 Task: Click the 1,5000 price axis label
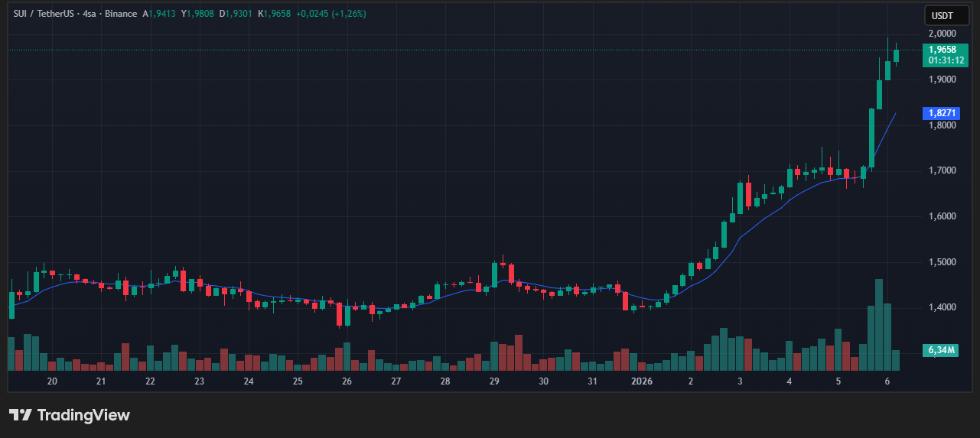941,262
